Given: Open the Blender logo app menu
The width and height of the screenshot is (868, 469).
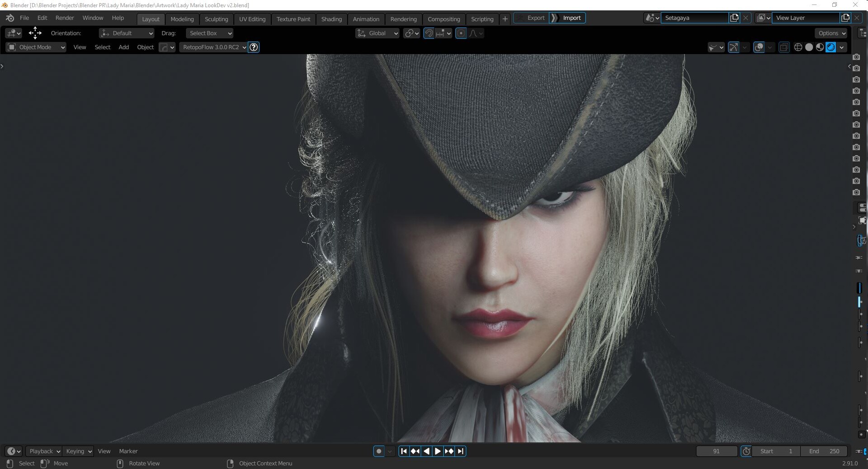Looking at the screenshot, I should (10, 18).
